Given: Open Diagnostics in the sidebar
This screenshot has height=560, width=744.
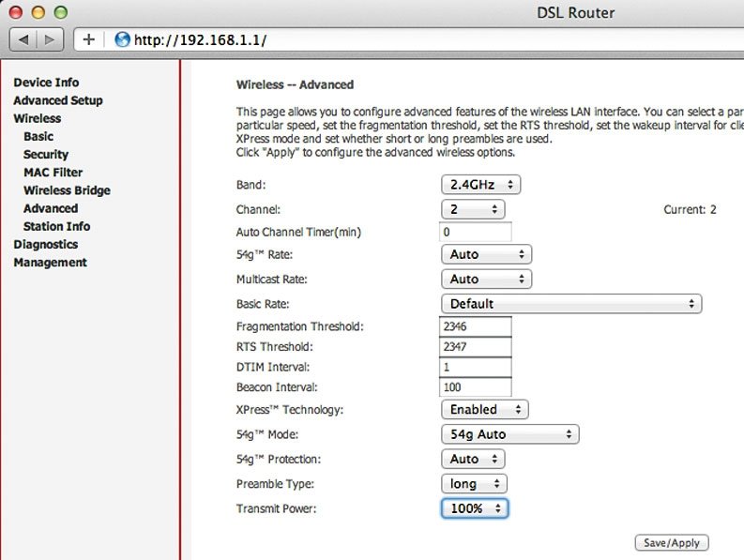Looking at the screenshot, I should tap(46, 245).
